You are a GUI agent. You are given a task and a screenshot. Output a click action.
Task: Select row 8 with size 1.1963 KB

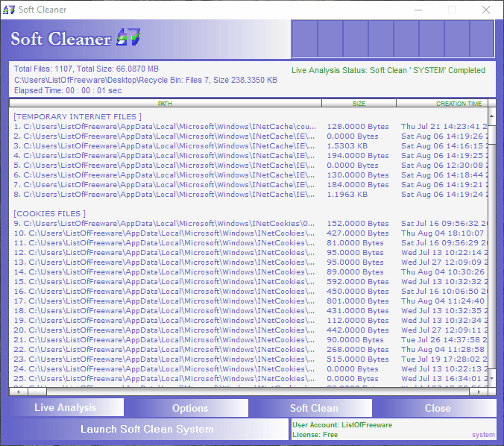coord(250,194)
